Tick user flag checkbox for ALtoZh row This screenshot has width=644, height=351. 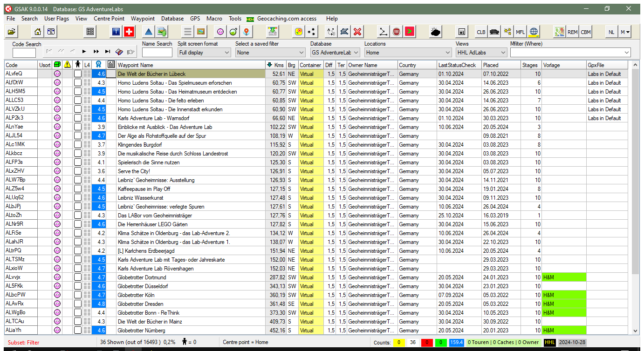pos(77,215)
